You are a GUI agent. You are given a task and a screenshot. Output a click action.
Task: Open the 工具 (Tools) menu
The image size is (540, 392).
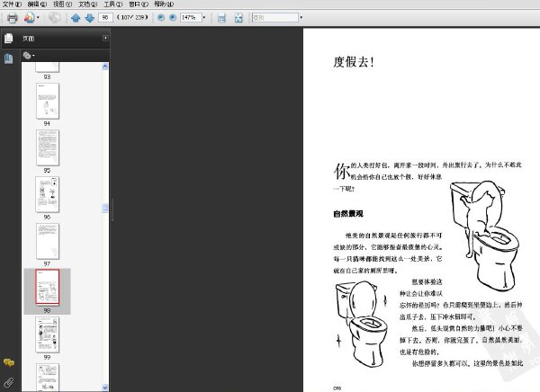click(x=113, y=4)
